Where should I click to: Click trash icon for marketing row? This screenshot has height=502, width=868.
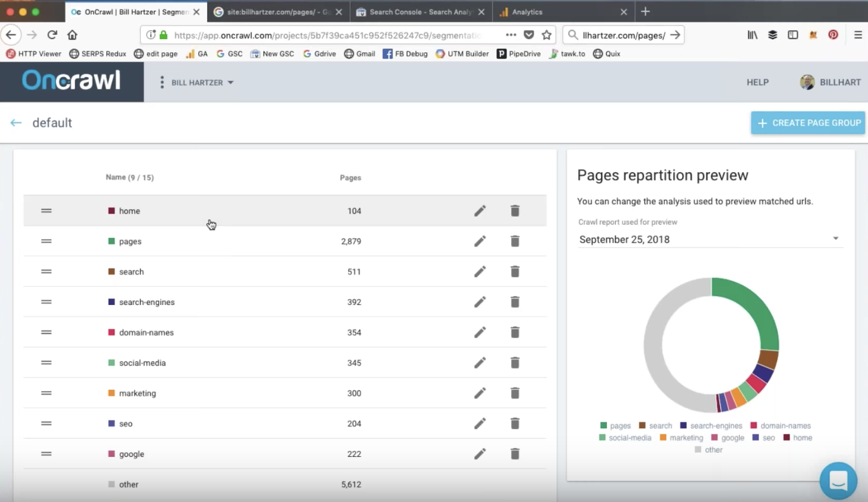coord(515,393)
